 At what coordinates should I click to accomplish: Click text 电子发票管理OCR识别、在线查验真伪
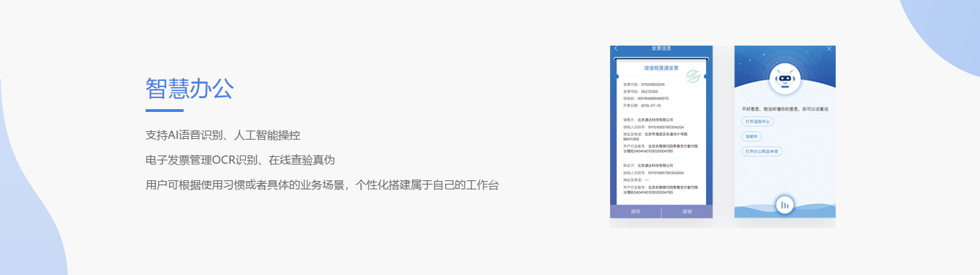[x=240, y=160]
